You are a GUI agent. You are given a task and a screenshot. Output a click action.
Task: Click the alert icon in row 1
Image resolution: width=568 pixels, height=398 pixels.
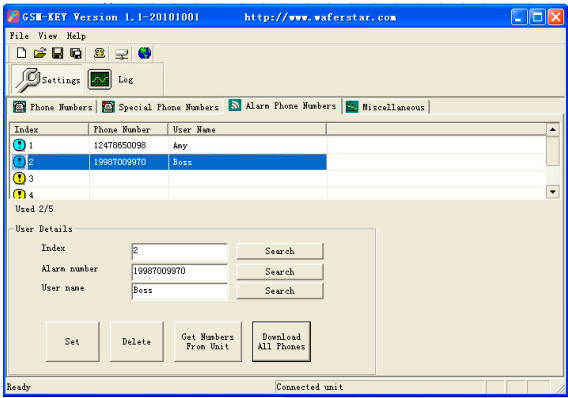click(x=19, y=145)
